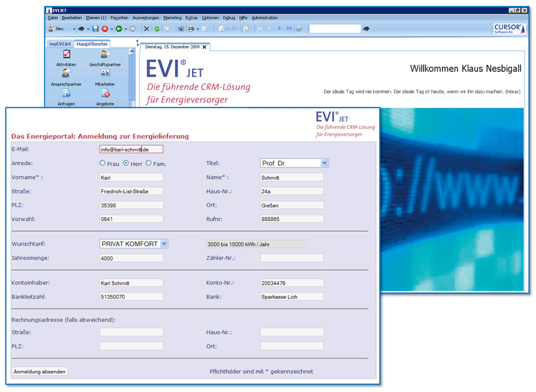
Task: Open dropdown arrow beside the printer icon
Action: [198, 29]
